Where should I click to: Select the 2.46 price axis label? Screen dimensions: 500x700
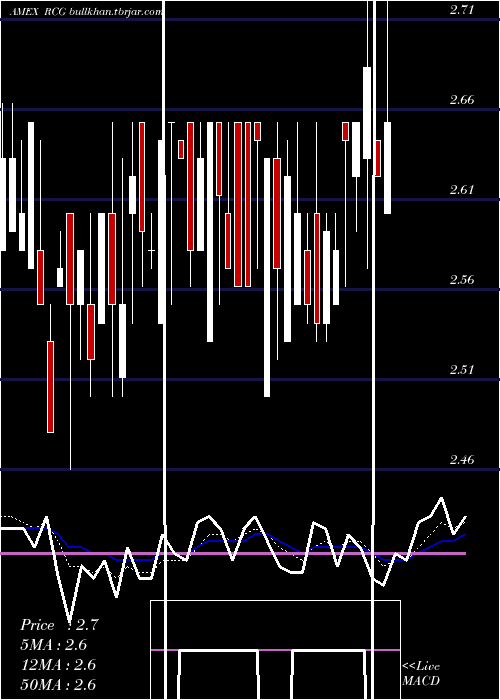[x=462, y=460]
